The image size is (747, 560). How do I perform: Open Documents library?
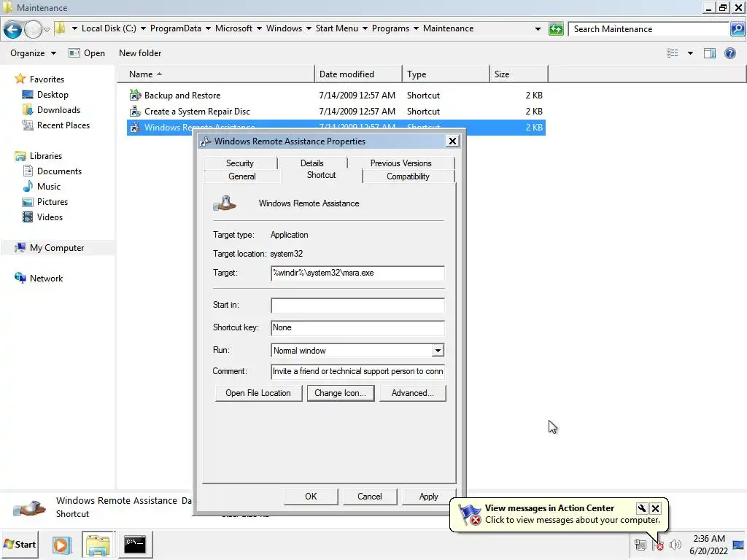pos(59,171)
